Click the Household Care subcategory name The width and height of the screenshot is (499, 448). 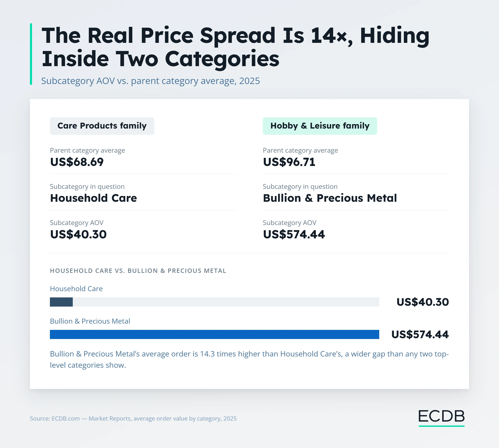(x=93, y=198)
